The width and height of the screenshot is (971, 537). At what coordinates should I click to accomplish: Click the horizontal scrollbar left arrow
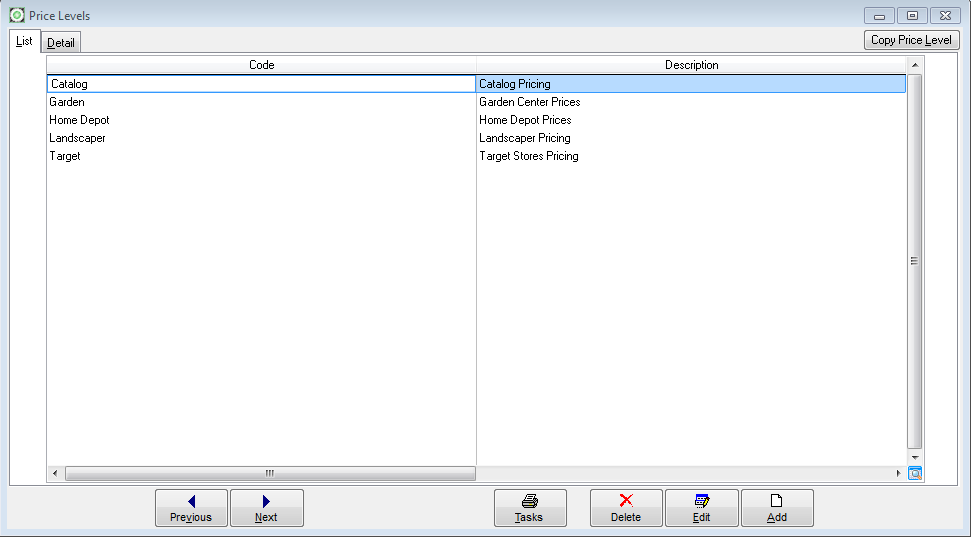(x=55, y=473)
